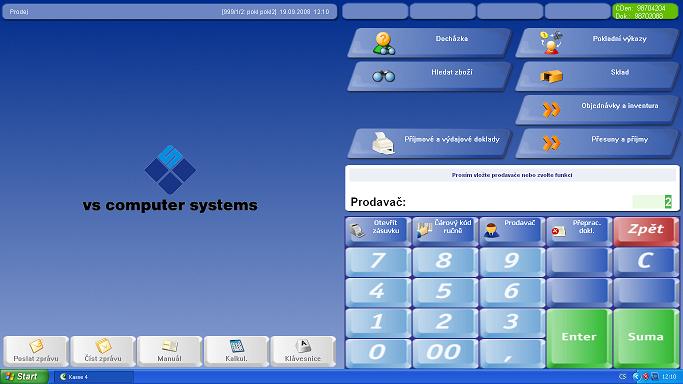683x384 pixels.
Task: Tap keypad digit 3
Action: [x=512, y=323]
